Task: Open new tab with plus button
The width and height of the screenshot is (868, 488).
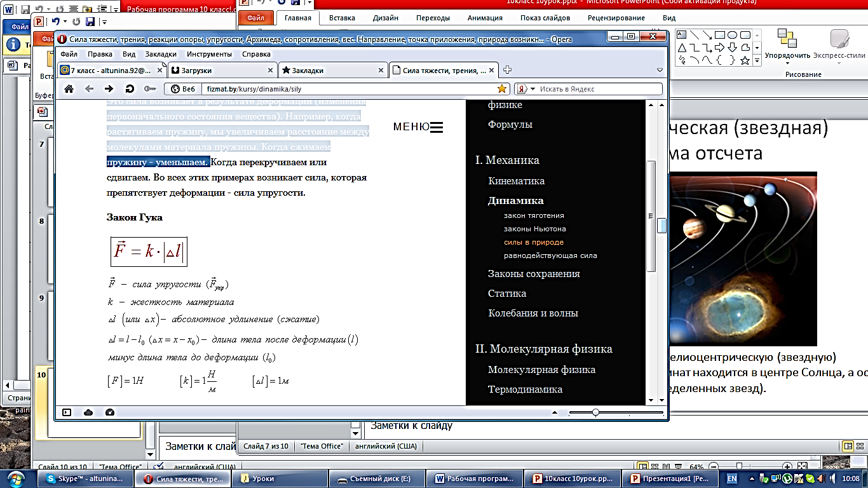Action: click(507, 71)
